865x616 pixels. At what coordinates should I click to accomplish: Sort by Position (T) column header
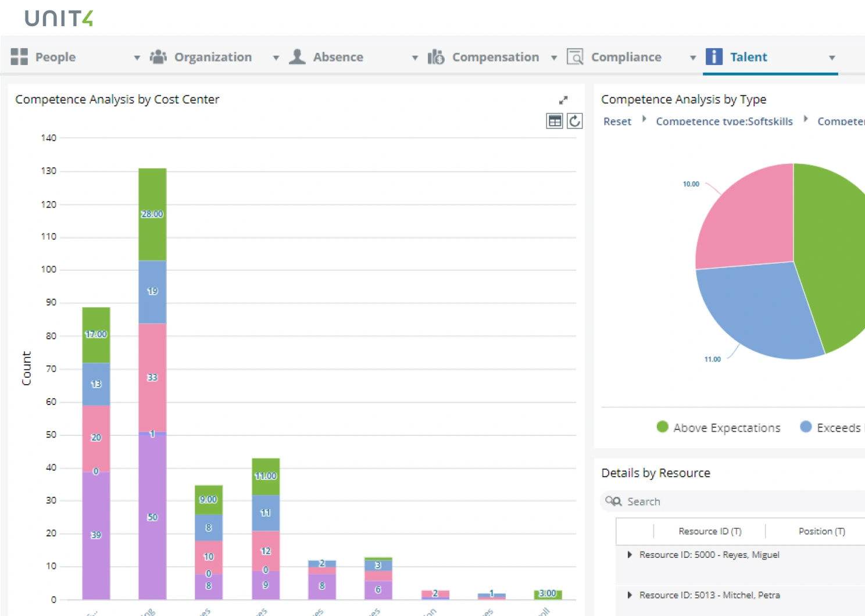[x=821, y=531]
